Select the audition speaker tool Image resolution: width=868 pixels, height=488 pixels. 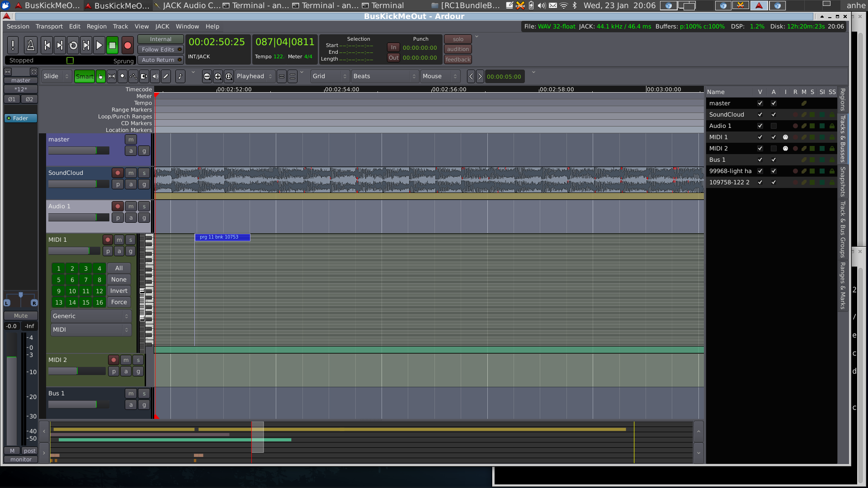click(x=155, y=76)
